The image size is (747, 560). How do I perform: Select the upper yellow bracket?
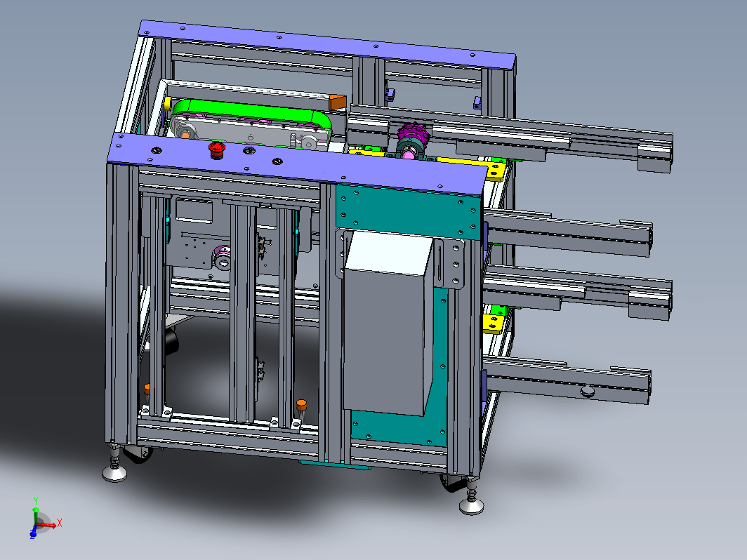coord(494,171)
